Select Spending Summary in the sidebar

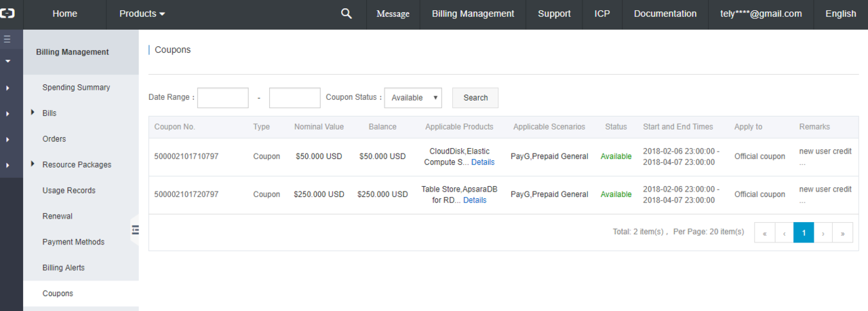[x=76, y=88]
